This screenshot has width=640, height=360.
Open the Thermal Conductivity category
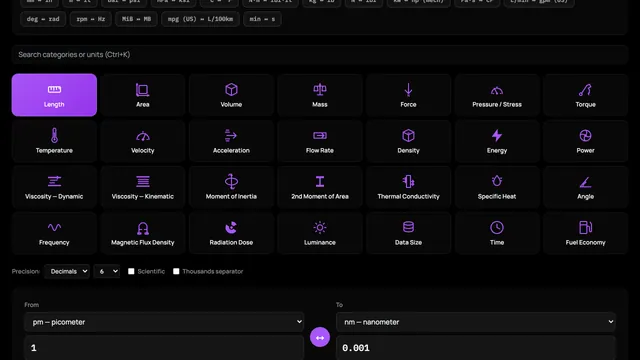(x=408, y=187)
